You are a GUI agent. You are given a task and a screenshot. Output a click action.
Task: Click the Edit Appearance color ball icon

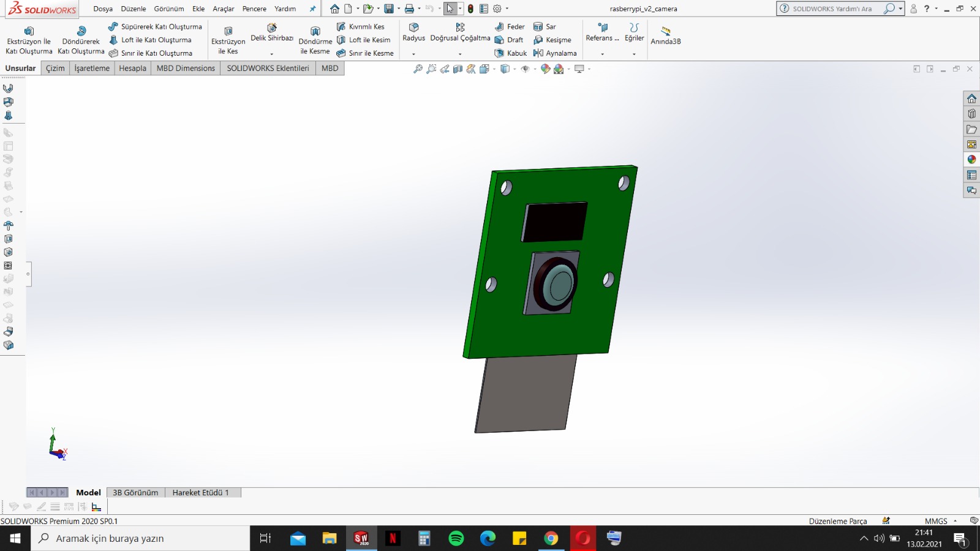tap(545, 69)
